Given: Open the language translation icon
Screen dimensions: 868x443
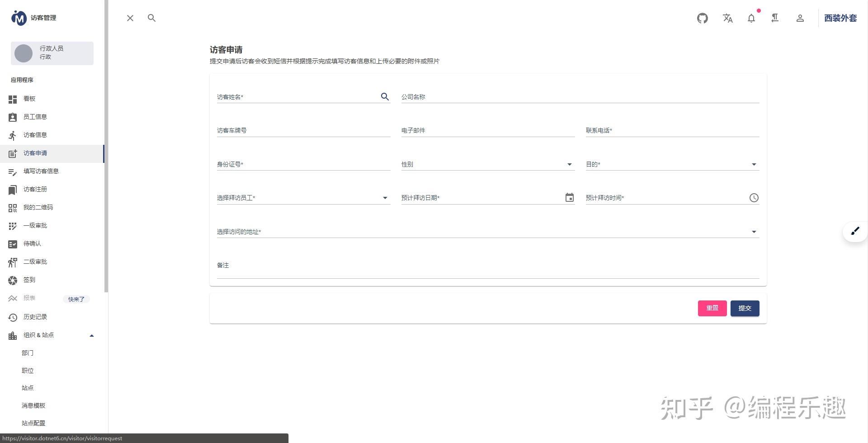Looking at the screenshot, I should pos(727,18).
